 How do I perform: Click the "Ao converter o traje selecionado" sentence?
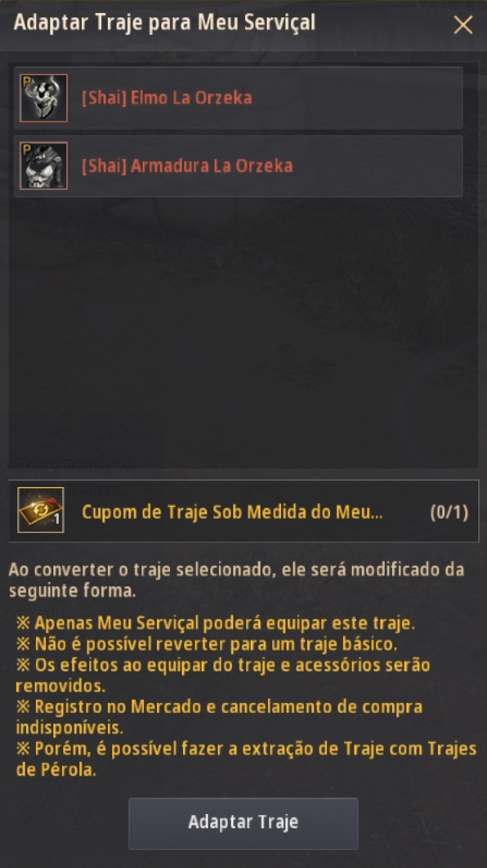click(236, 579)
